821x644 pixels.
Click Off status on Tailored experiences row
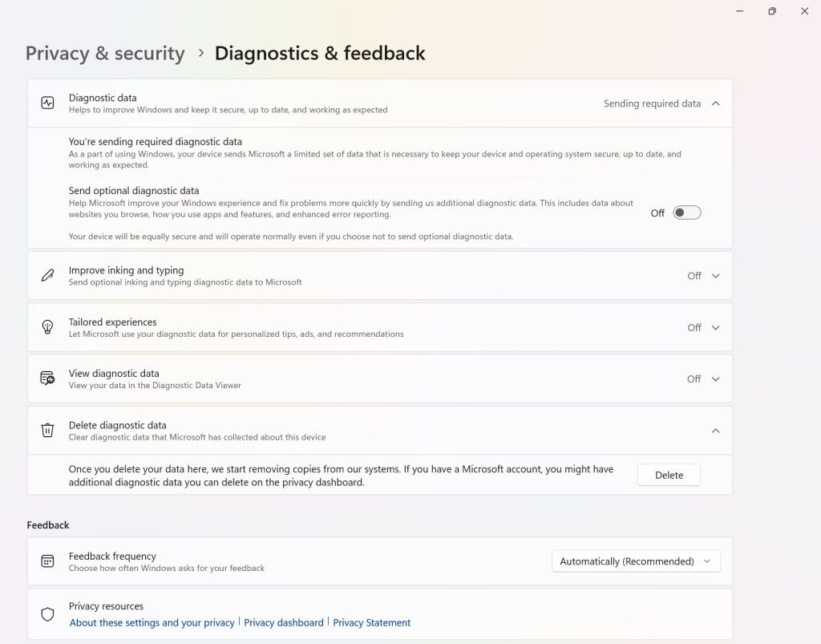click(694, 328)
